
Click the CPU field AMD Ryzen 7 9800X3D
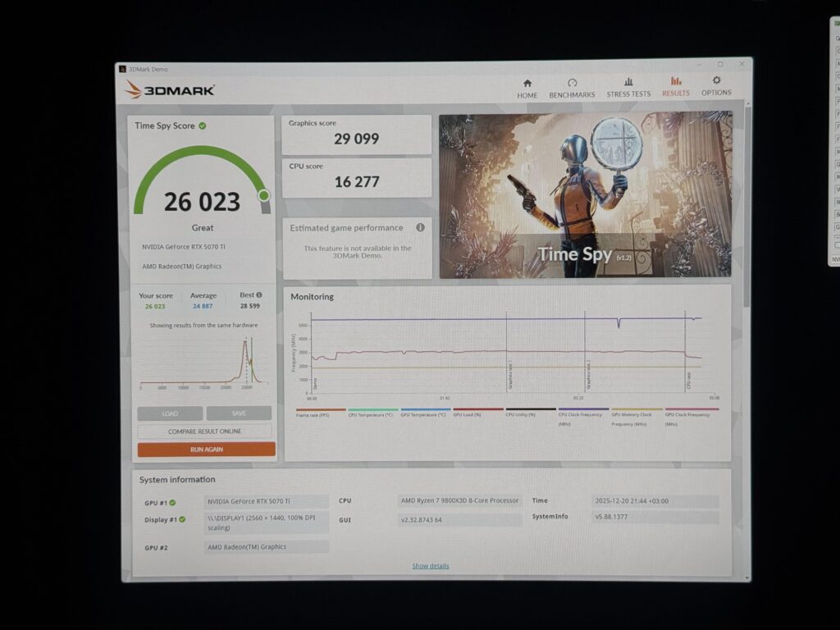pyautogui.click(x=459, y=500)
